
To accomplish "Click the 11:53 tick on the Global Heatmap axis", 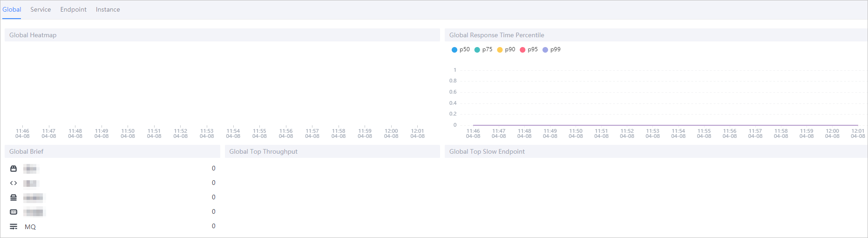I will pyautogui.click(x=207, y=133).
